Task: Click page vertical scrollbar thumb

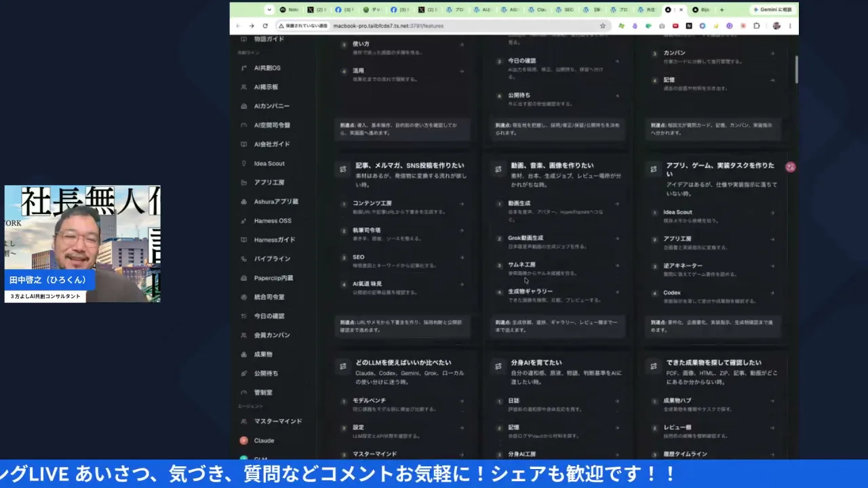Action: [796, 68]
